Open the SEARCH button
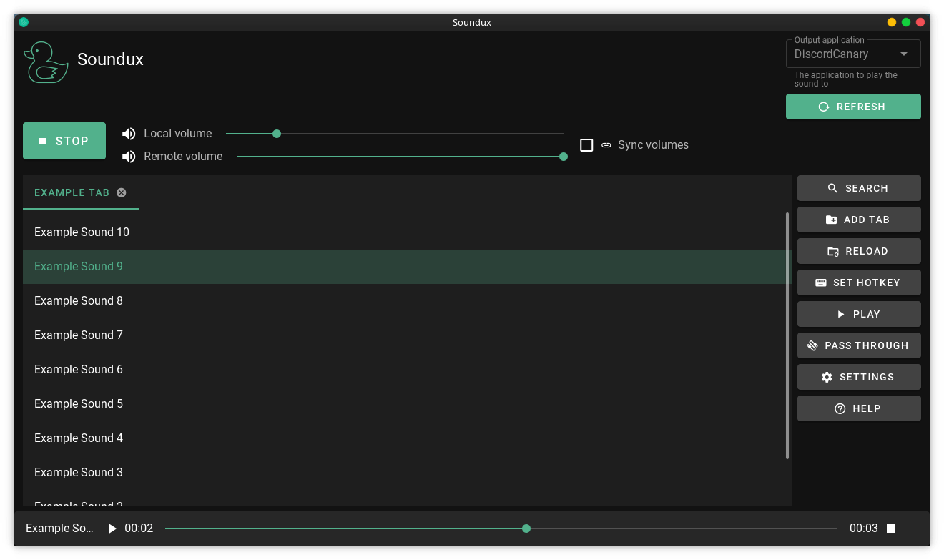944x560 pixels. [859, 188]
